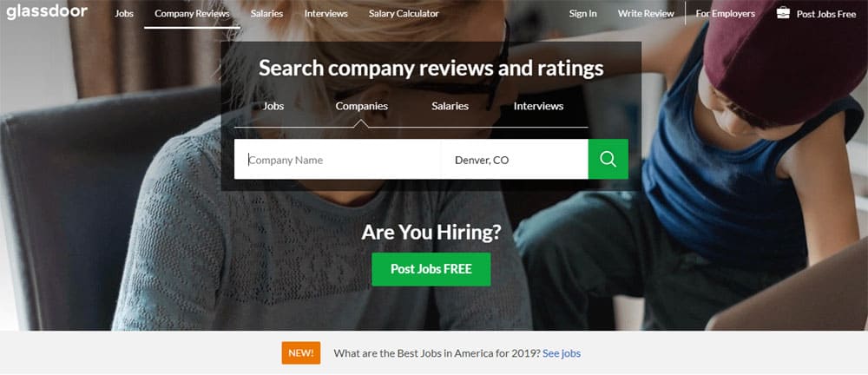
Task: Click the green magnifier search button
Action: tap(608, 159)
